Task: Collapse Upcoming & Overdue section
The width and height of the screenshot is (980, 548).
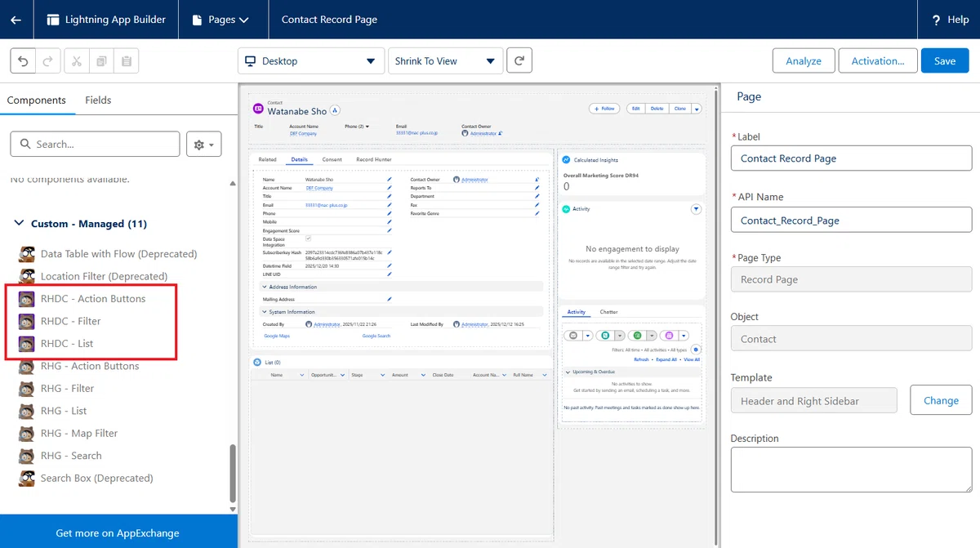Action: (568, 372)
